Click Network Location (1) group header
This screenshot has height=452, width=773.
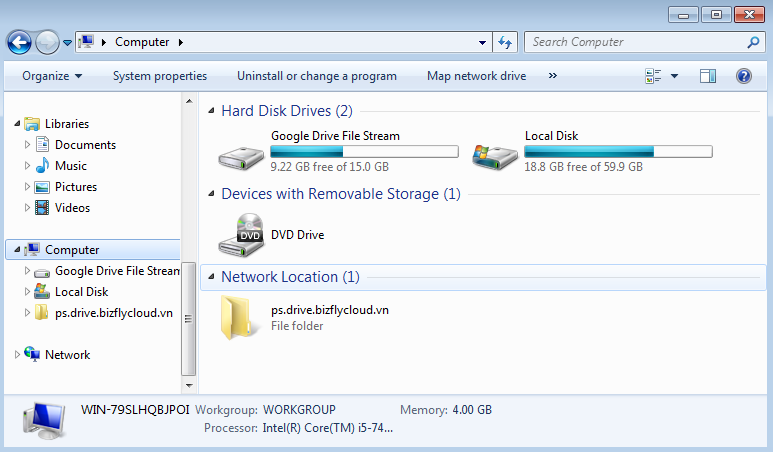290,277
